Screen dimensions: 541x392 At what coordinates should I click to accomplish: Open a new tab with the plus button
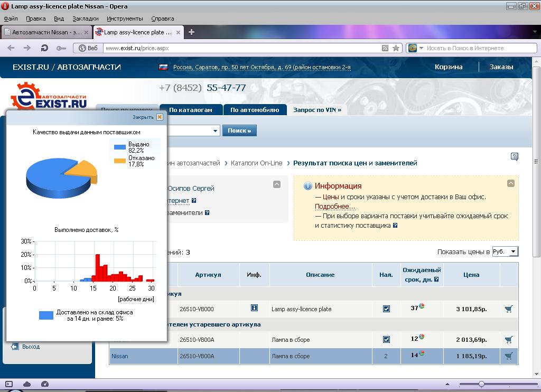[x=191, y=32]
